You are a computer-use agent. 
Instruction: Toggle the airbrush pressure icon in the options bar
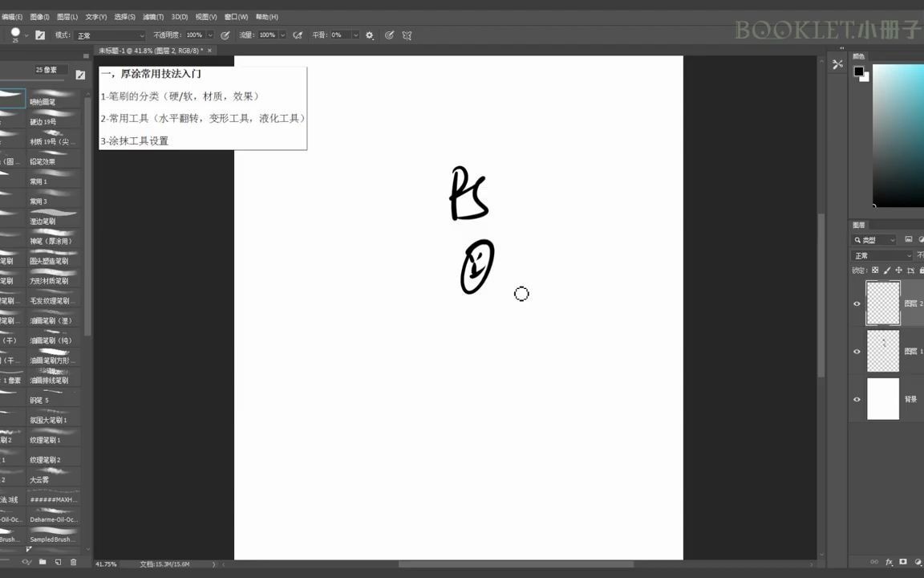point(297,35)
